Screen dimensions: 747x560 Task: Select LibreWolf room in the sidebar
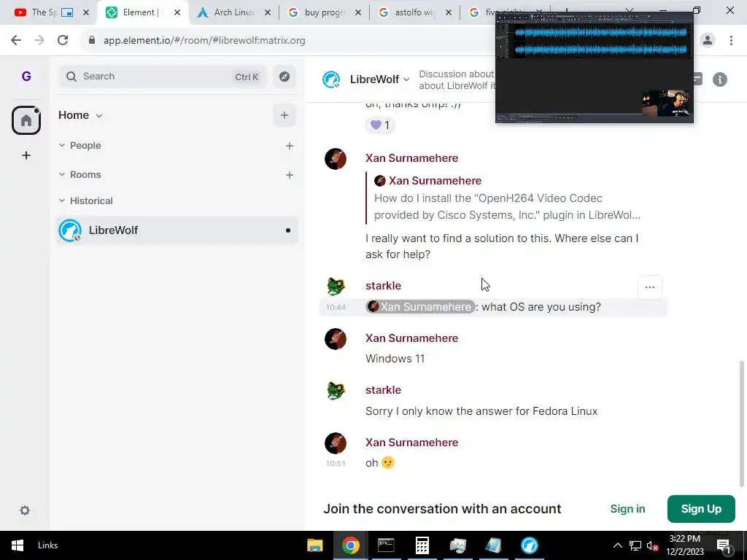coord(177,230)
